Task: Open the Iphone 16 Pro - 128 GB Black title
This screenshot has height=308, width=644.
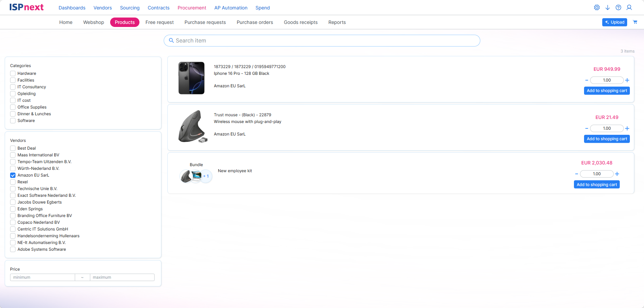Action: tap(241, 73)
